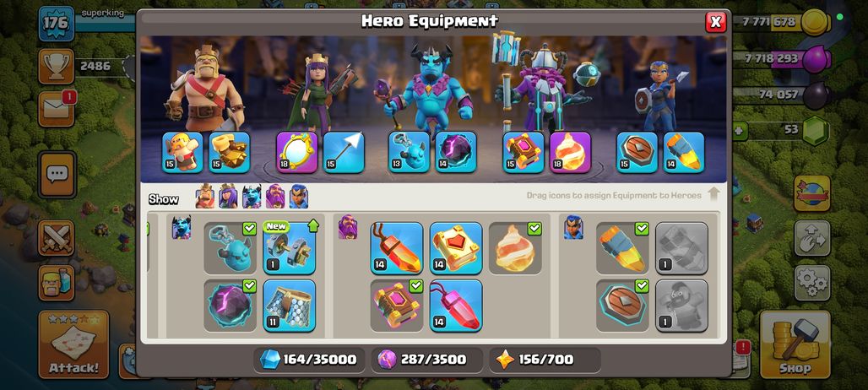Tap the Archer Queen's Magic Mirror equipment

(297, 152)
